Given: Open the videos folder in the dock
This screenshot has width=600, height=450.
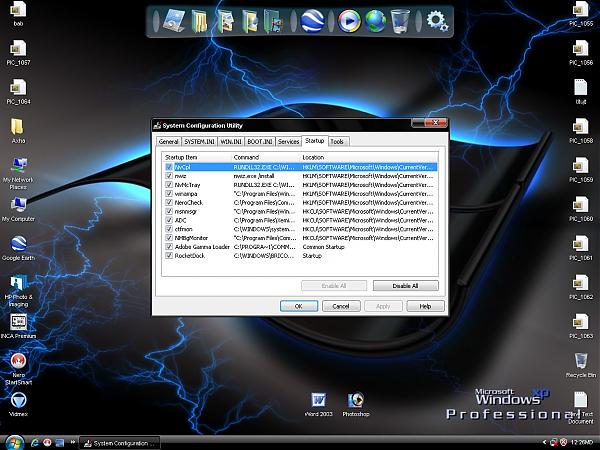Looking at the screenshot, I should pos(273,21).
